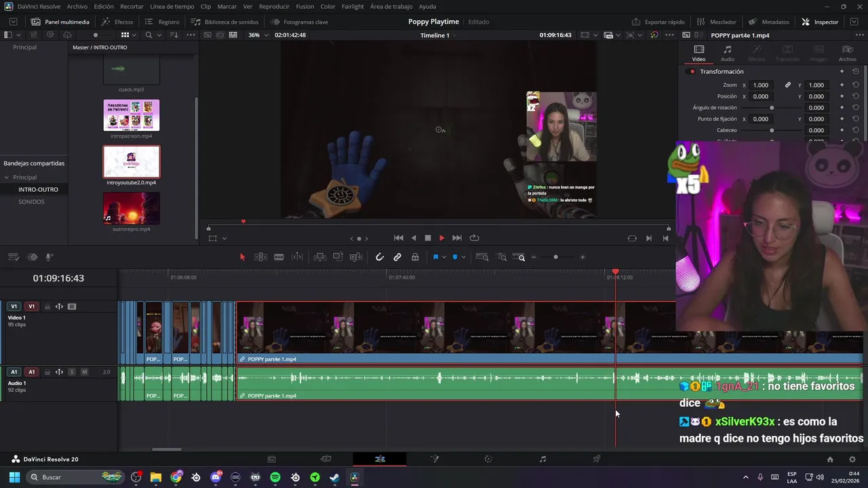Open the Fusion menu

coord(305,6)
